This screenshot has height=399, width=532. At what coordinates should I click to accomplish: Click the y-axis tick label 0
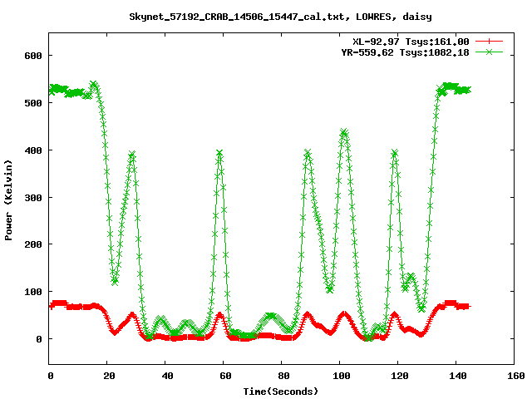(39, 339)
